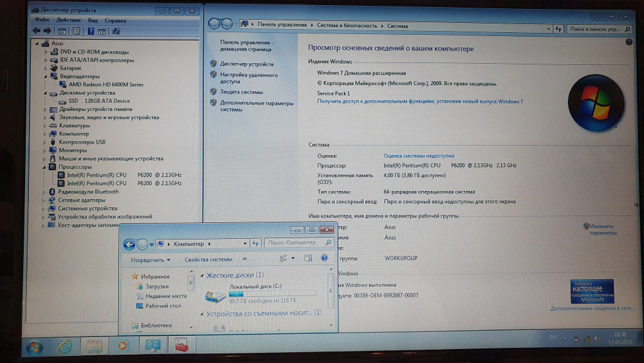Select SSD 128GB ATA Device entry
Image resolution: width=644 pixels, height=363 pixels.
click(x=99, y=101)
